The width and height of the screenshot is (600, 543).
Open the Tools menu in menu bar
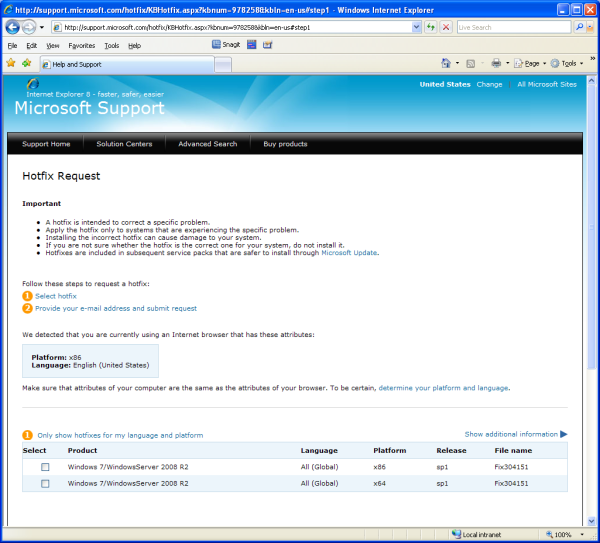112,46
